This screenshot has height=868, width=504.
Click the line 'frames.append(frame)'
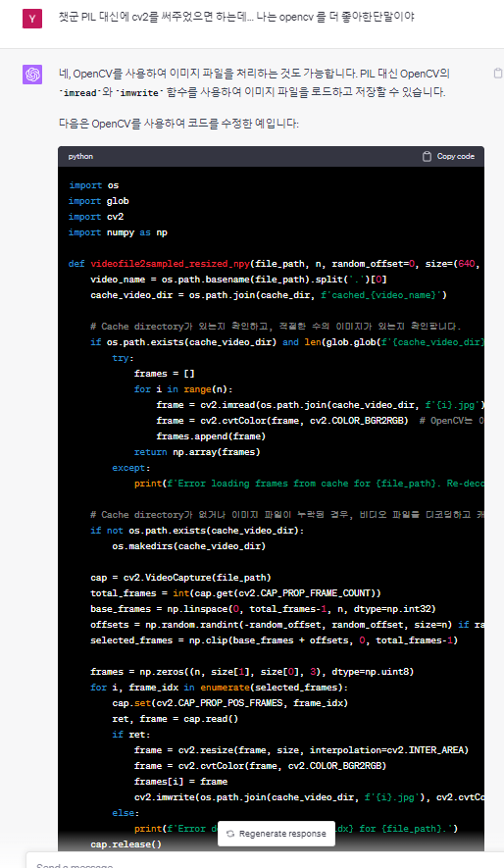tap(211, 436)
